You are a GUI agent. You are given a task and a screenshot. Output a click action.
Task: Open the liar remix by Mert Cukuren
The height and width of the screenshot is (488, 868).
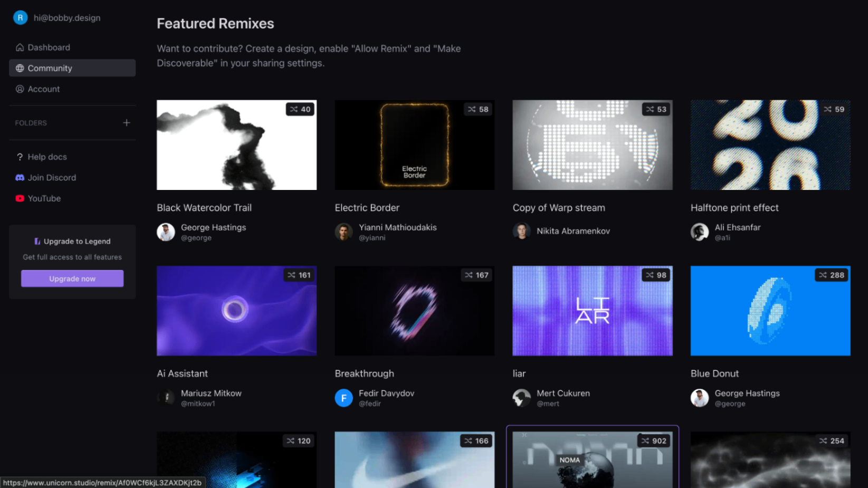click(x=592, y=311)
